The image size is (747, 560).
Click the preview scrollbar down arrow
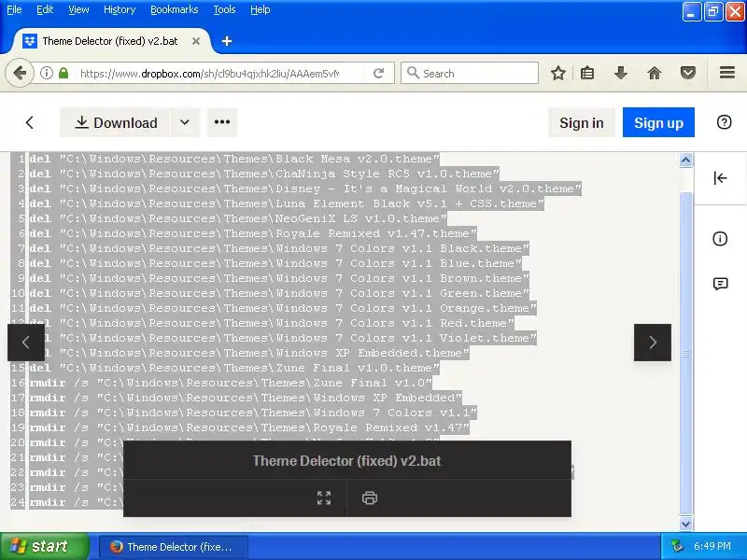[x=685, y=524]
